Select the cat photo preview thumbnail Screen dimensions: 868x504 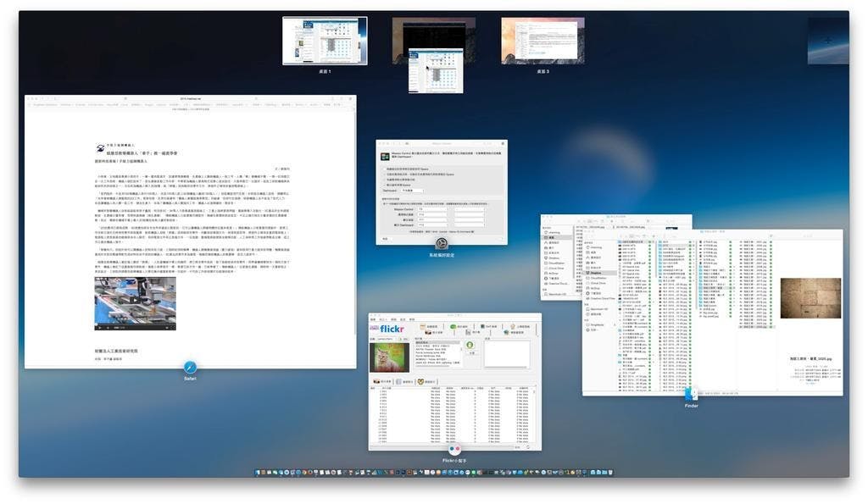click(x=390, y=357)
